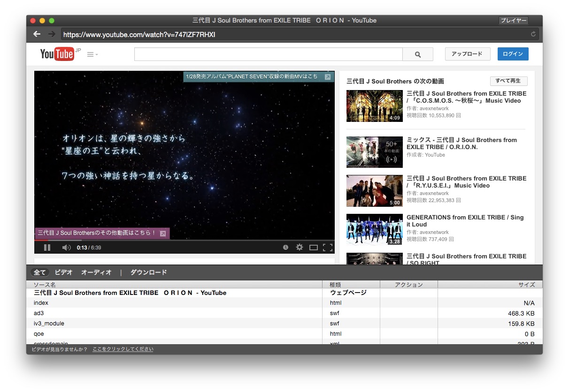Image resolution: width=569 pixels, height=392 pixels.
Task: Select the index source row
Action: coord(284,303)
